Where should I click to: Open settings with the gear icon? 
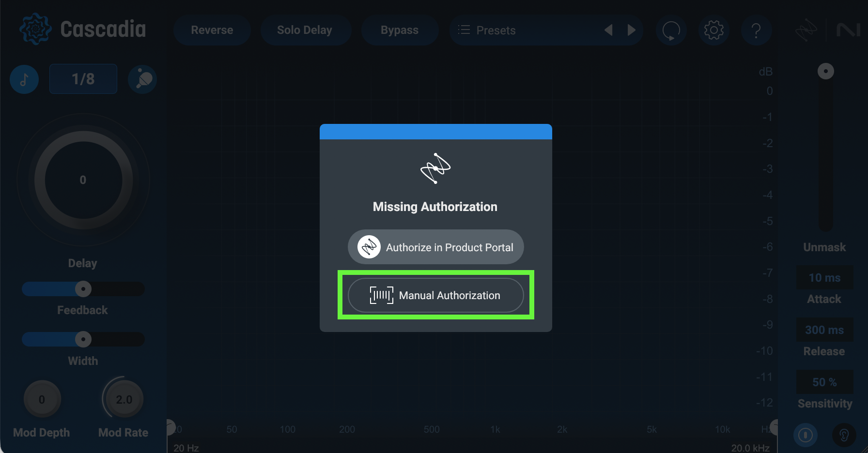(713, 30)
